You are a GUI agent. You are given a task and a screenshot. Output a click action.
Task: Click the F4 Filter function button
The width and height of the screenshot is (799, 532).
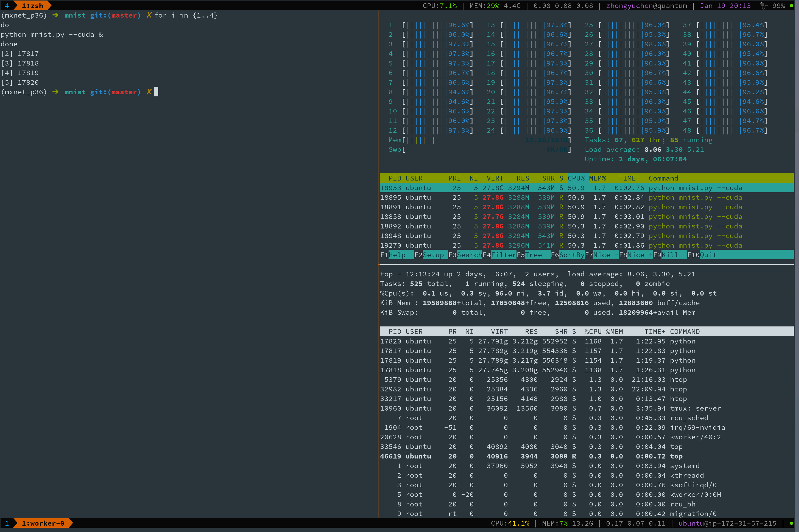click(503, 255)
